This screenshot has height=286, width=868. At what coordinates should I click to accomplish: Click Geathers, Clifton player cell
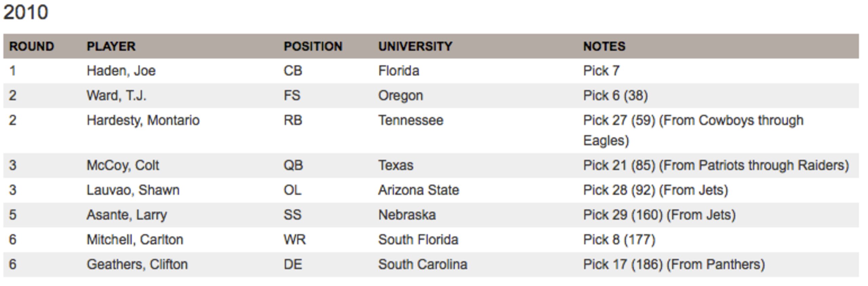pyautogui.click(x=137, y=265)
